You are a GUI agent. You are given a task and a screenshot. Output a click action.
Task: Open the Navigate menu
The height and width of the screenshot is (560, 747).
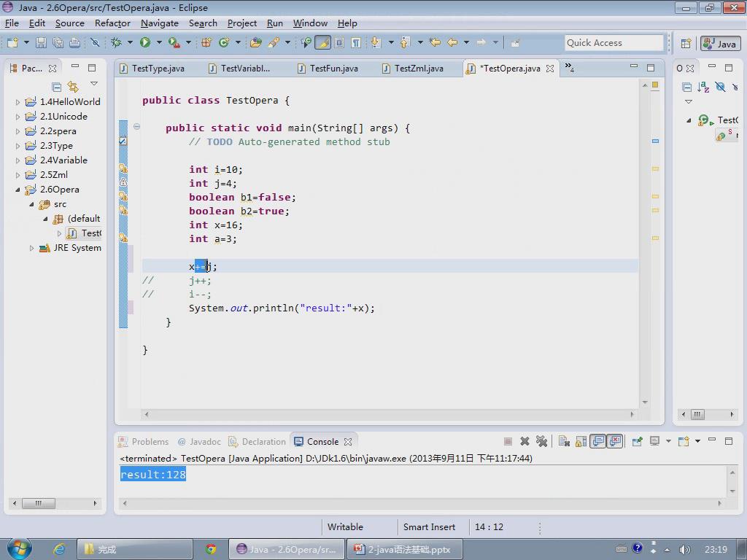[160, 23]
